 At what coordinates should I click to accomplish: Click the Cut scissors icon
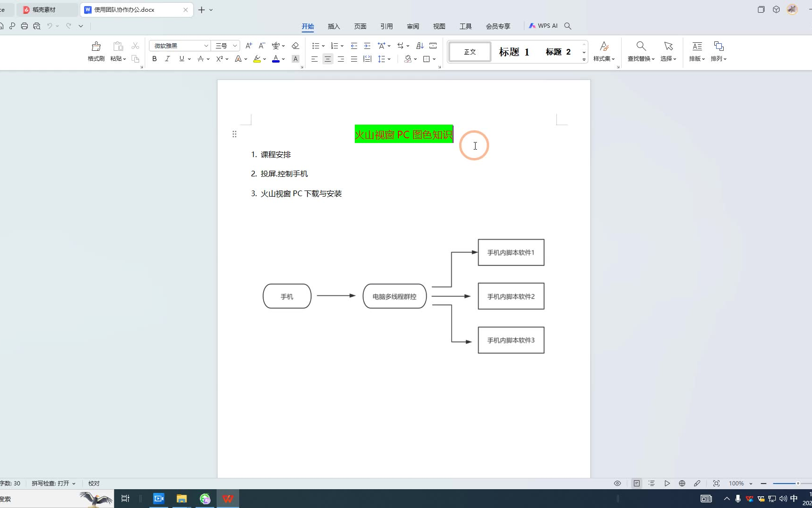click(x=135, y=46)
